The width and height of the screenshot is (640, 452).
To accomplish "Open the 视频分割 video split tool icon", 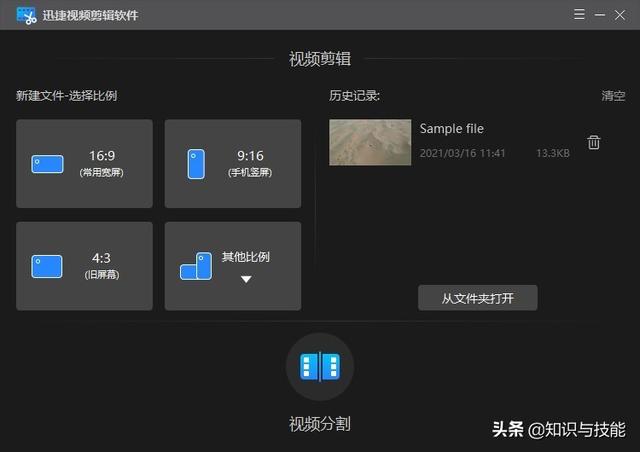I will (320, 367).
